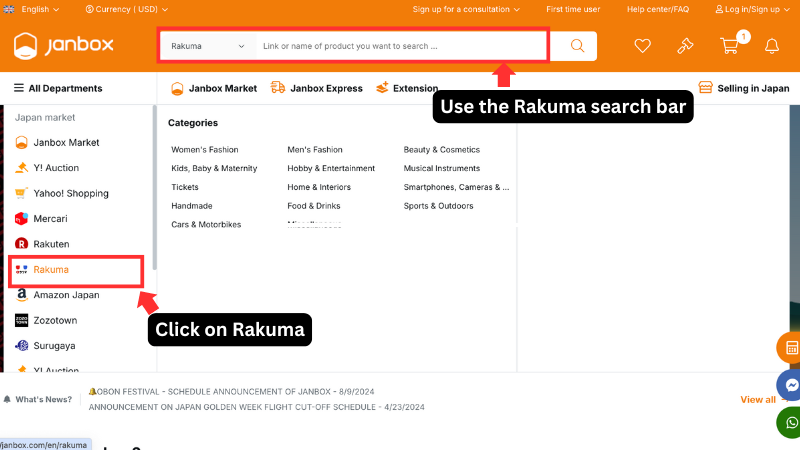Click the sidebar Janbox Market icon
This screenshot has width=800, height=450.
21,142
